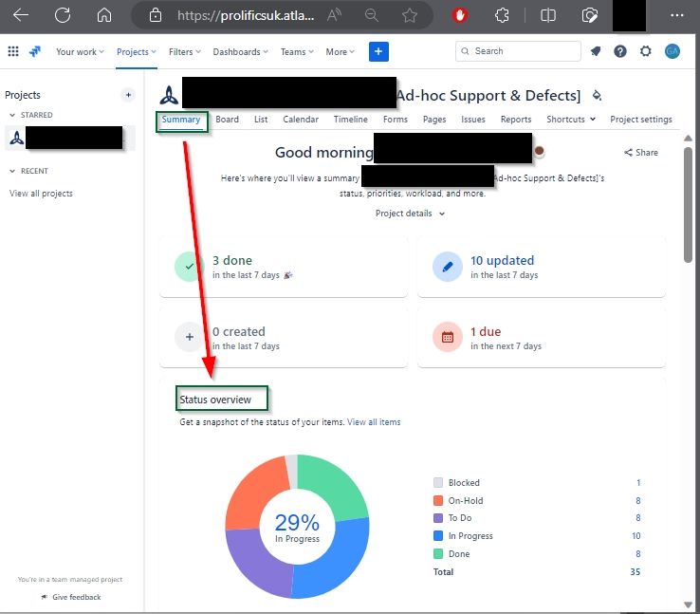Open the user profile avatar
Image resolution: width=700 pixels, height=614 pixels.
pos(672,51)
